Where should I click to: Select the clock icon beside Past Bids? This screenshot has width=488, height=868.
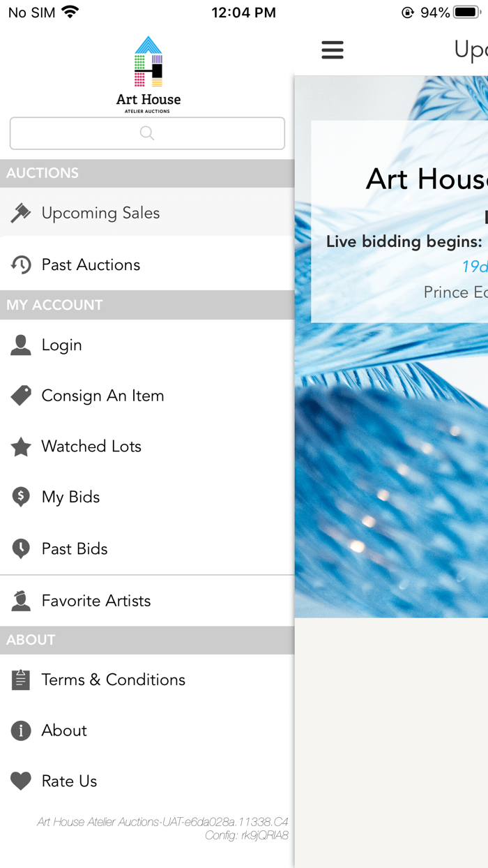(x=20, y=548)
